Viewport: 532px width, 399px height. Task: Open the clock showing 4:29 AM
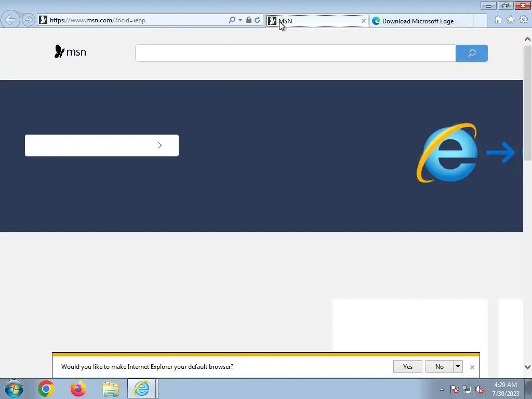click(x=506, y=389)
